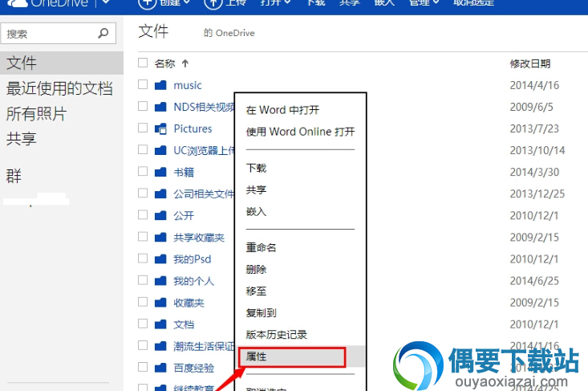The image size is (588, 391).
Task: Click the 我的Psd folder icon
Action: pyautogui.click(x=160, y=259)
